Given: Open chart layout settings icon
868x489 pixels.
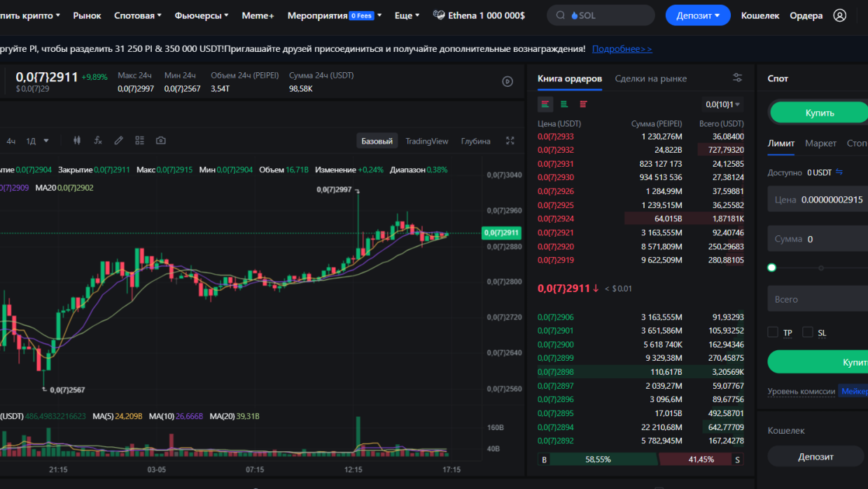Looking at the screenshot, I should click(139, 141).
